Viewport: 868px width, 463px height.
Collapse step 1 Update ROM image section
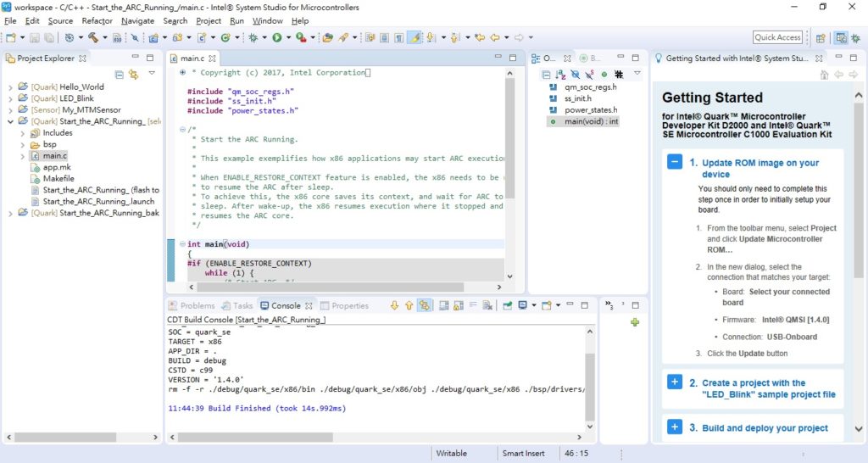674,162
